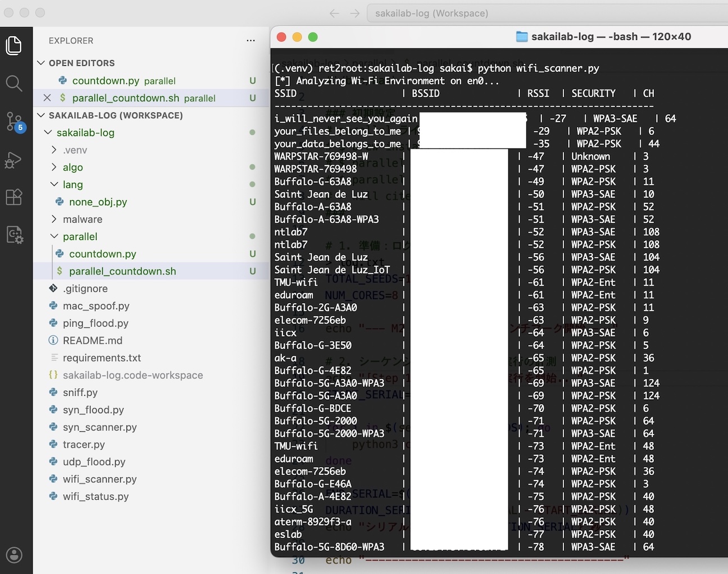728x574 pixels.
Task: Expand the .venv folder
Action: [54, 150]
